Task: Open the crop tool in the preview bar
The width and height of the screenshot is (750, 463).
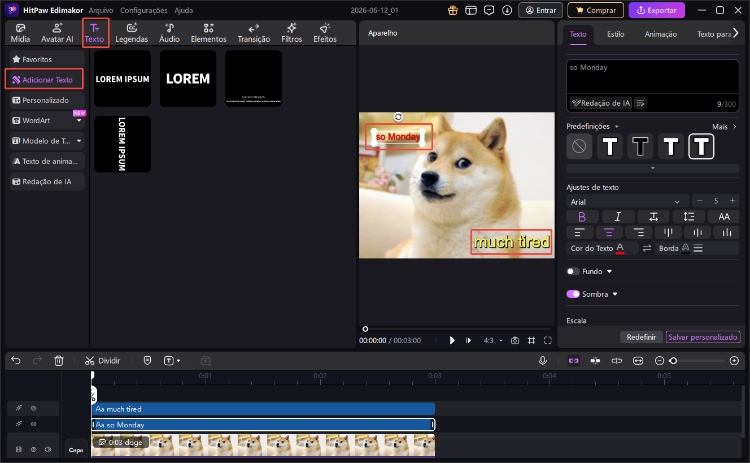Action: click(x=531, y=341)
